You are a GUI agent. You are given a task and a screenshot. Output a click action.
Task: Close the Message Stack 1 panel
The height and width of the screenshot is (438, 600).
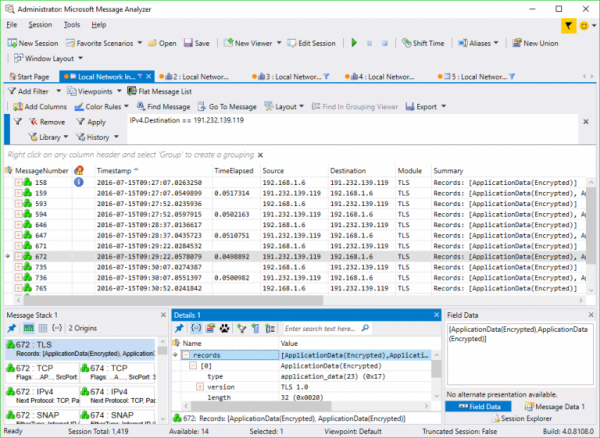point(163,315)
